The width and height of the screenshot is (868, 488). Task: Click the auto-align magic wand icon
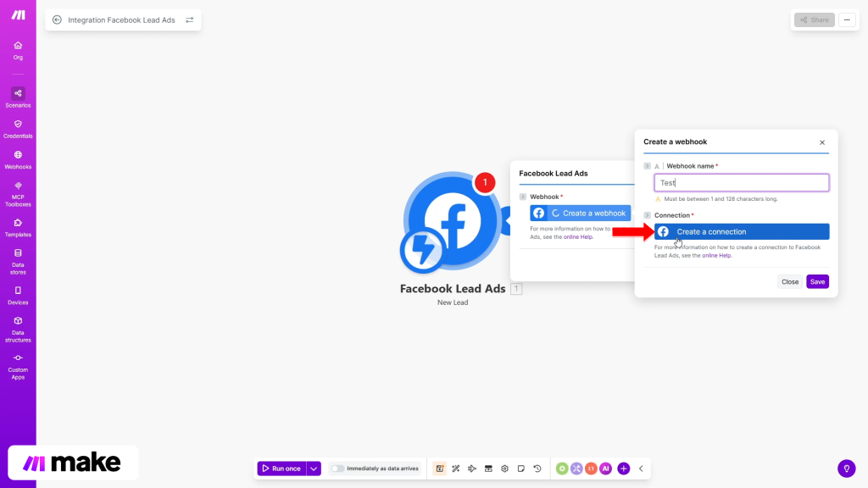coord(455,469)
